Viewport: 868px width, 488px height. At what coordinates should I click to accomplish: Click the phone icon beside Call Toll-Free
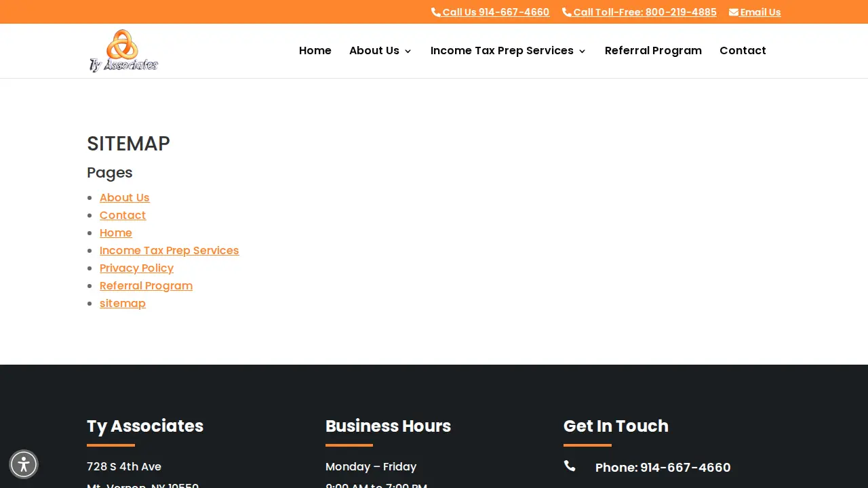click(x=567, y=12)
